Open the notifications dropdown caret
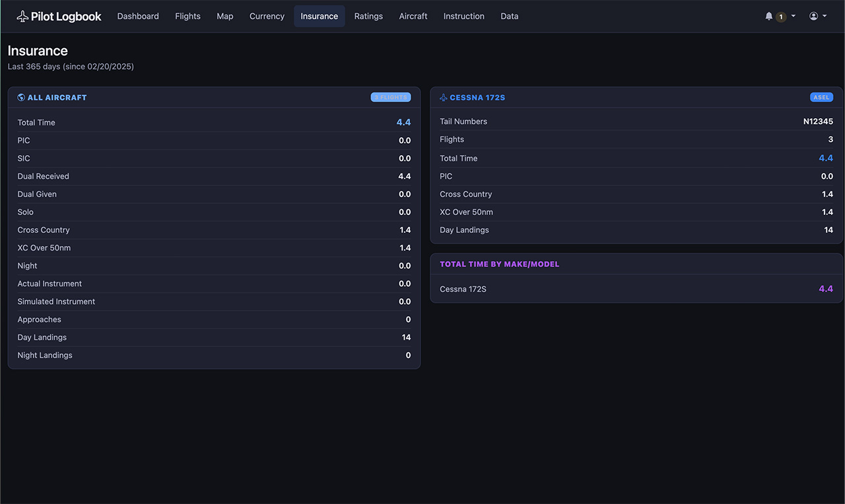Viewport: 845px width, 504px height. coord(794,16)
